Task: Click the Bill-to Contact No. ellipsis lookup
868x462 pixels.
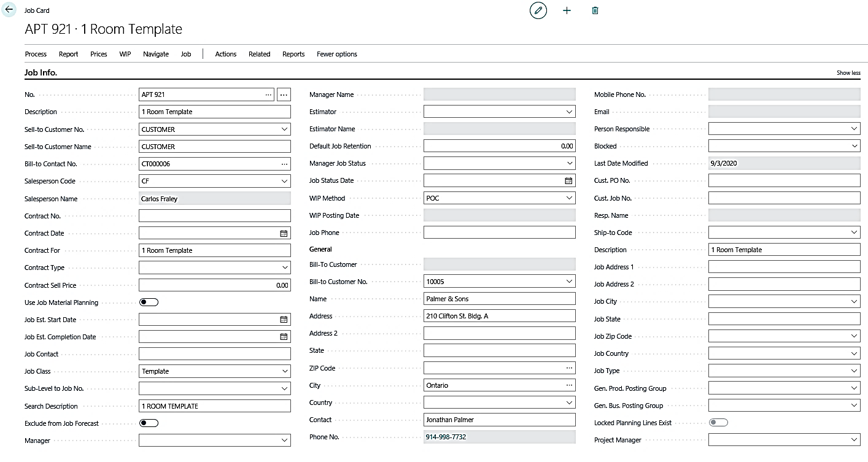Action: pyautogui.click(x=284, y=164)
